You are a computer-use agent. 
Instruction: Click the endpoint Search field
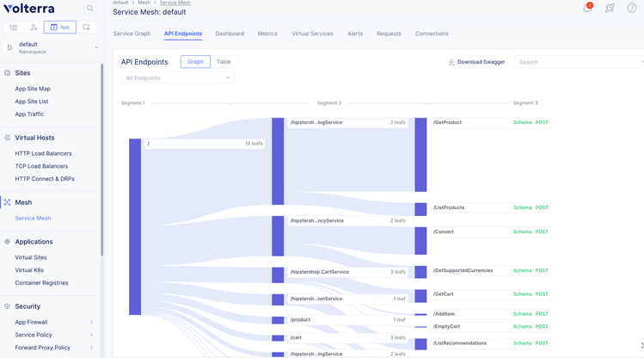click(x=578, y=62)
